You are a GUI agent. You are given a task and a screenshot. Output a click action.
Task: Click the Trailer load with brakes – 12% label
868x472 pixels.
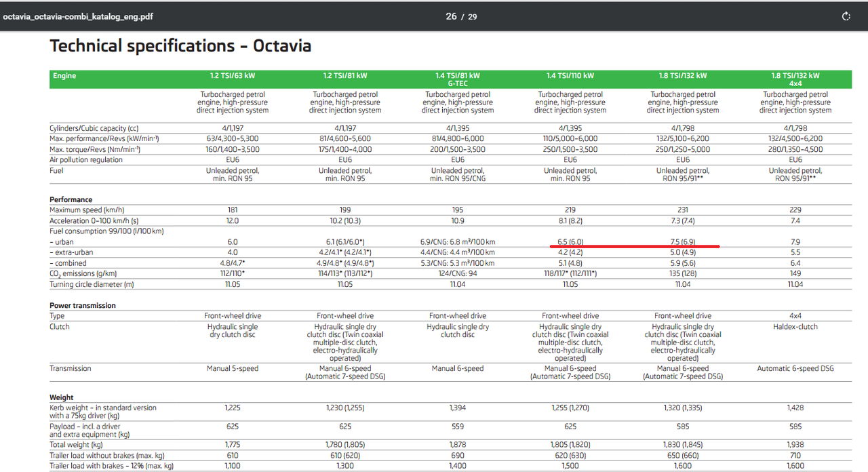[111, 466]
